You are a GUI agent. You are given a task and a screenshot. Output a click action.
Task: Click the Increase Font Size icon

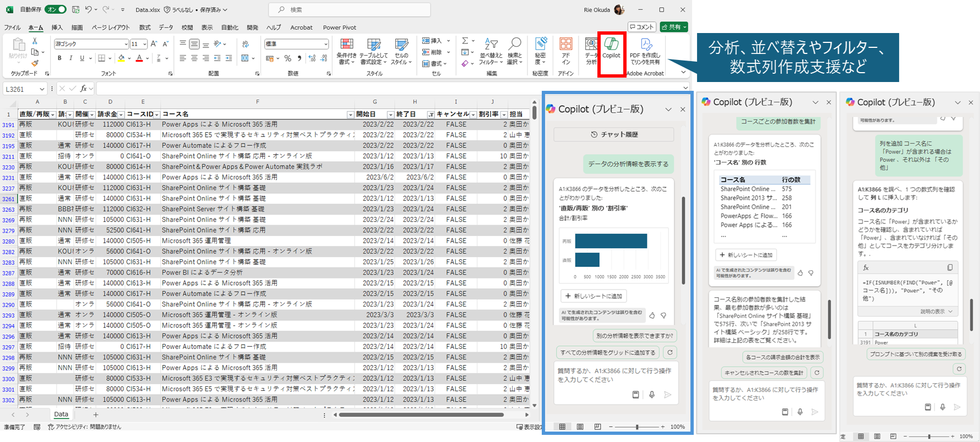154,44
